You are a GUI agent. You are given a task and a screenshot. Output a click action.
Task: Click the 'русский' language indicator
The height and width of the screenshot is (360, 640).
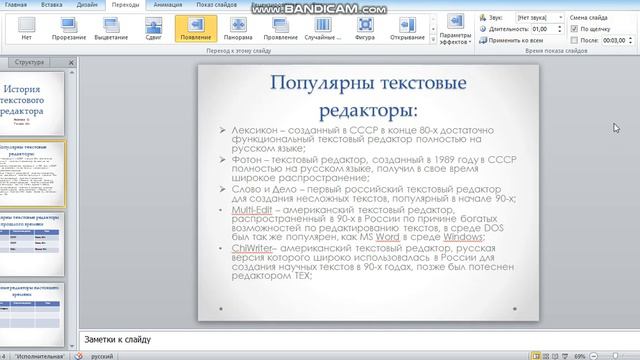click(102, 356)
